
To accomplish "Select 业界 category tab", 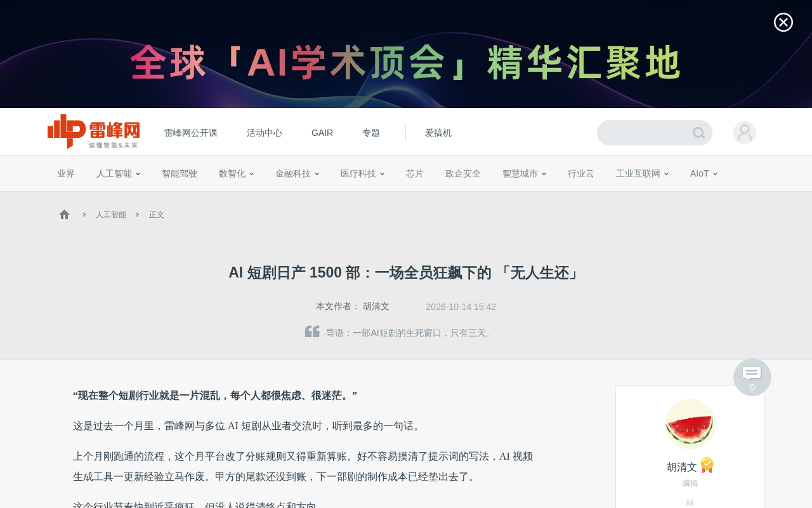I will coord(66,173).
